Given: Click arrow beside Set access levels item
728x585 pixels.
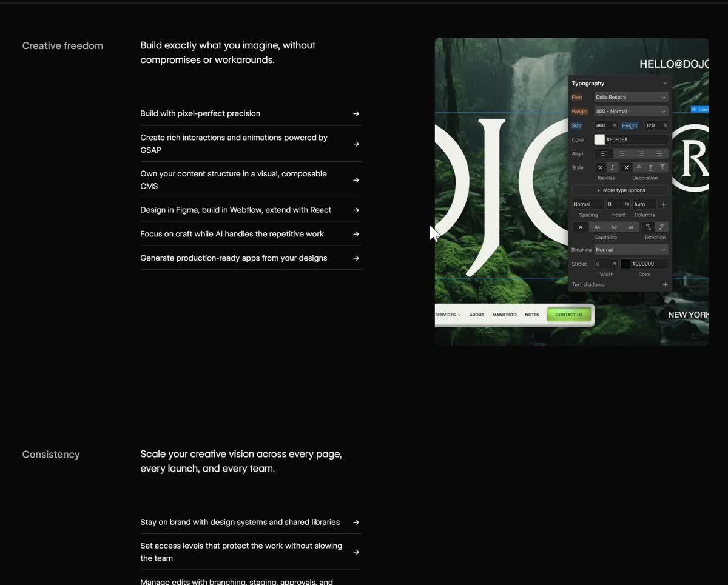Looking at the screenshot, I should pyautogui.click(x=356, y=552).
